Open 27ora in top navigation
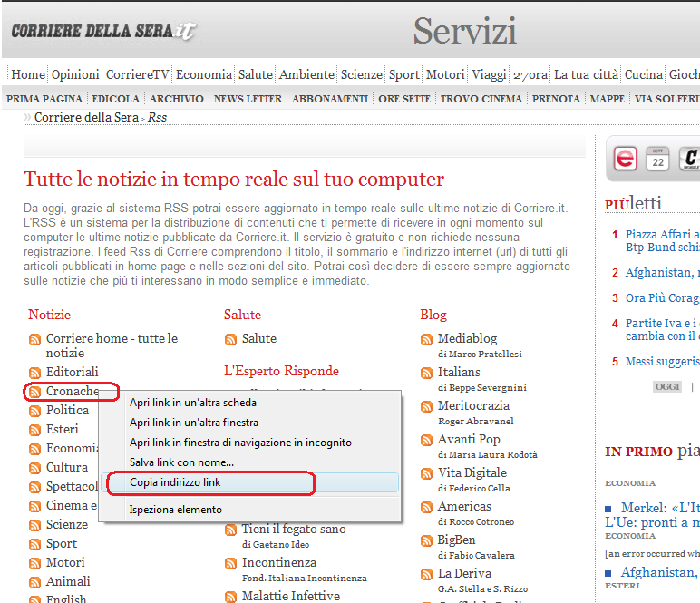The height and width of the screenshot is (603, 700). (x=530, y=74)
